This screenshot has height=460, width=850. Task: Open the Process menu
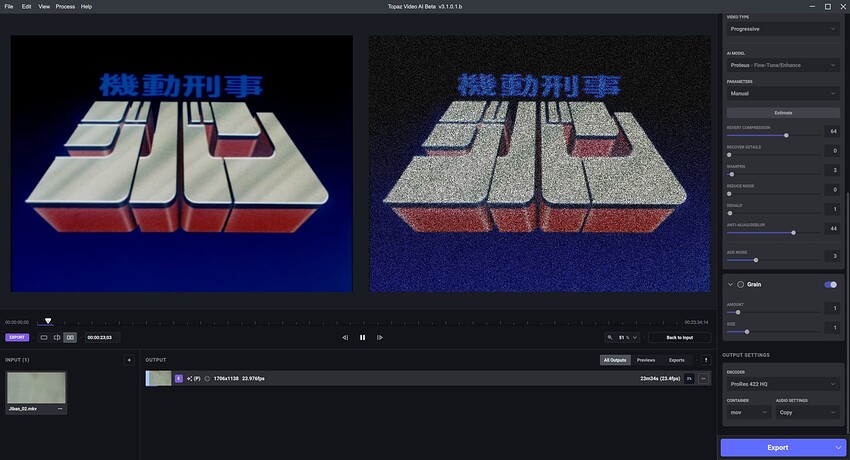pyautogui.click(x=65, y=6)
